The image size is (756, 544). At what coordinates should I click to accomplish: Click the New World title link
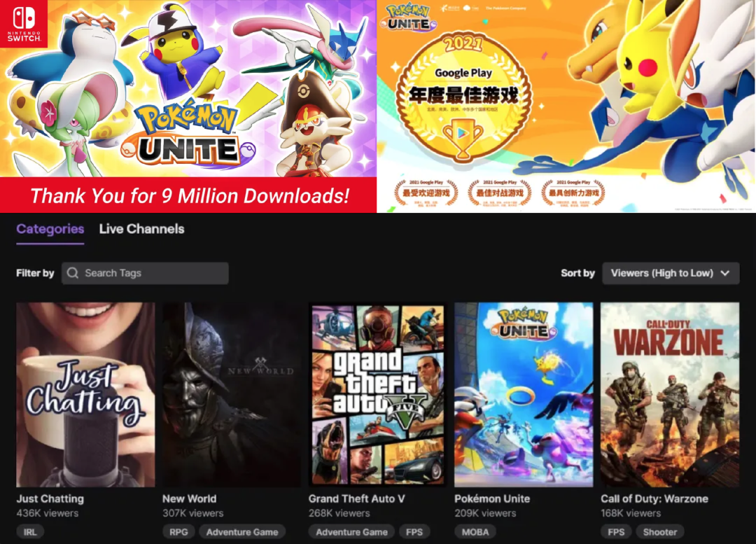coord(190,498)
